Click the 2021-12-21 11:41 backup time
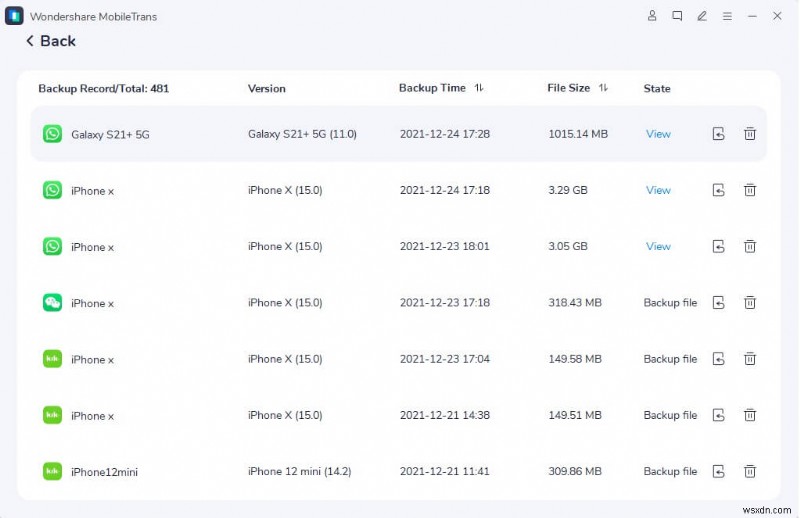The image size is (800, 518). tap(444, 471)
